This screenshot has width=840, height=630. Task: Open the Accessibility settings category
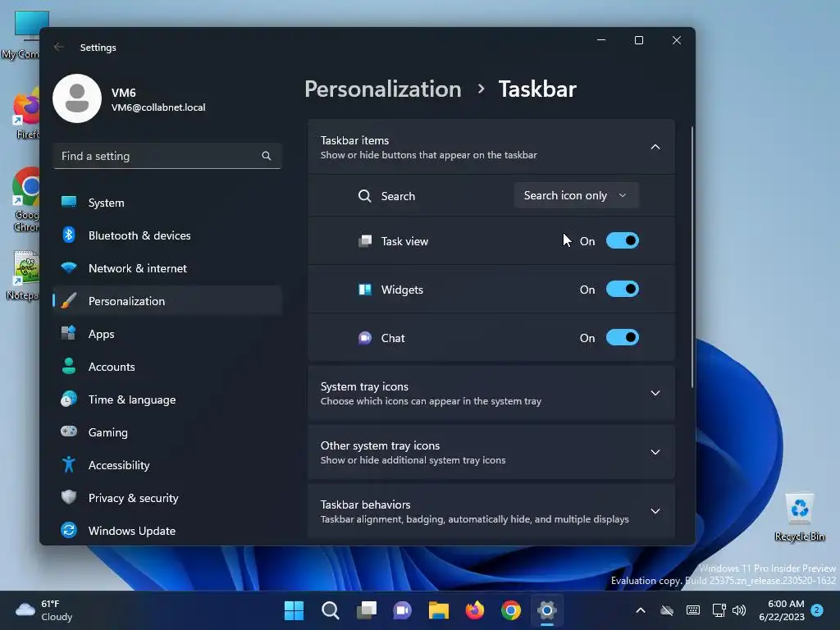coord(167,465)
